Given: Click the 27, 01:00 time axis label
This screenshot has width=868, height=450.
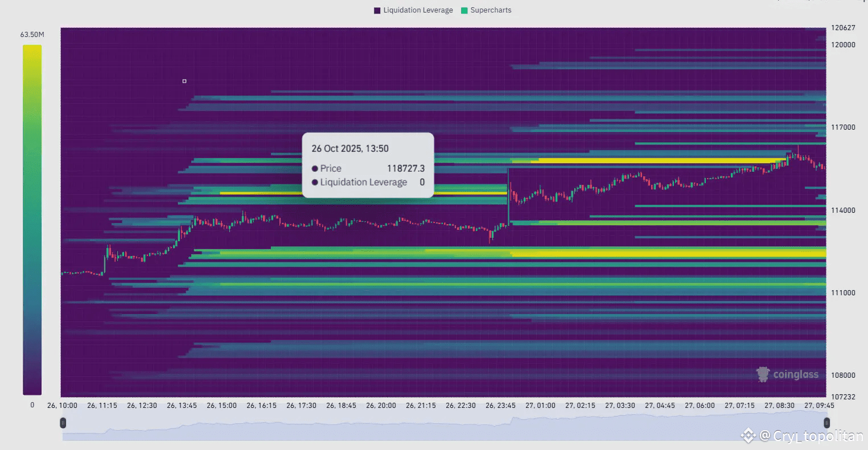Looking at the screenshot, I should tap(540, 406).
